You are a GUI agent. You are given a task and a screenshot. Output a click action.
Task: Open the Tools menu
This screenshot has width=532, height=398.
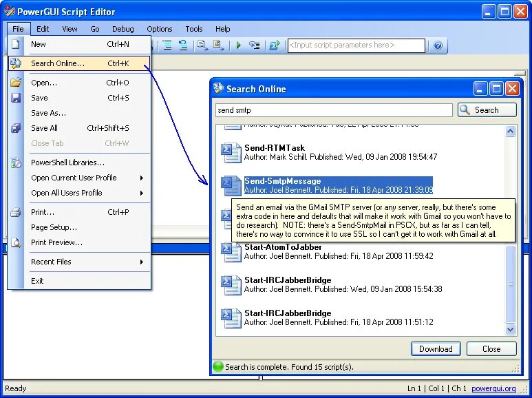(x=193, y=29)
